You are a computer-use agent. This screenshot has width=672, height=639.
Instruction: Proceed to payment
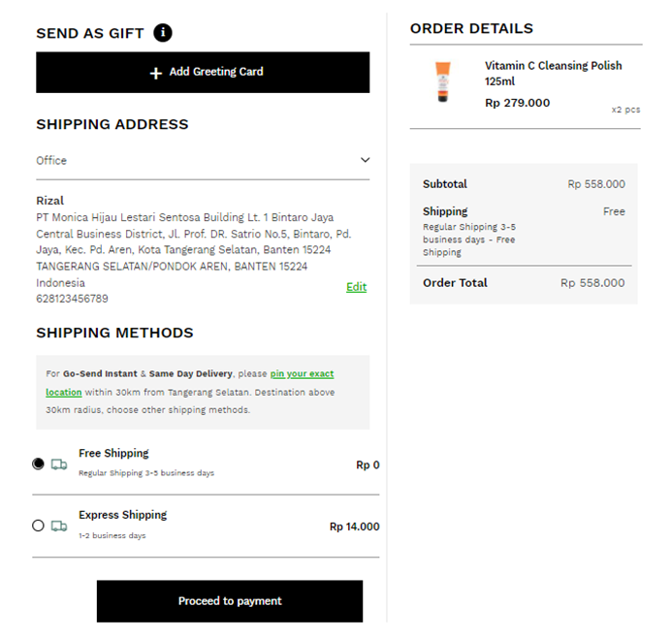230,601
